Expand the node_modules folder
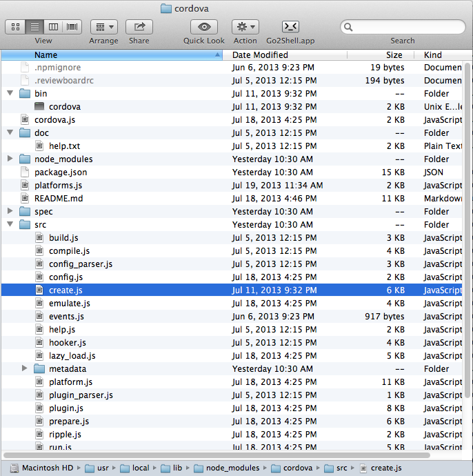Image resolution: width=473 pixels, height=476 pixels. (x=10, y=159)
